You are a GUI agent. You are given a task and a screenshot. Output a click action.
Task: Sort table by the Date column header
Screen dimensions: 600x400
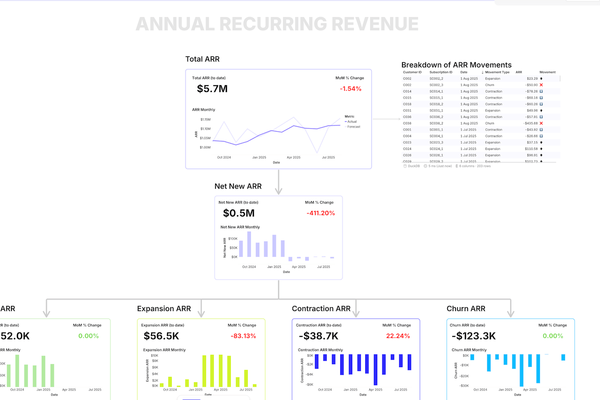tap(464, 72)
